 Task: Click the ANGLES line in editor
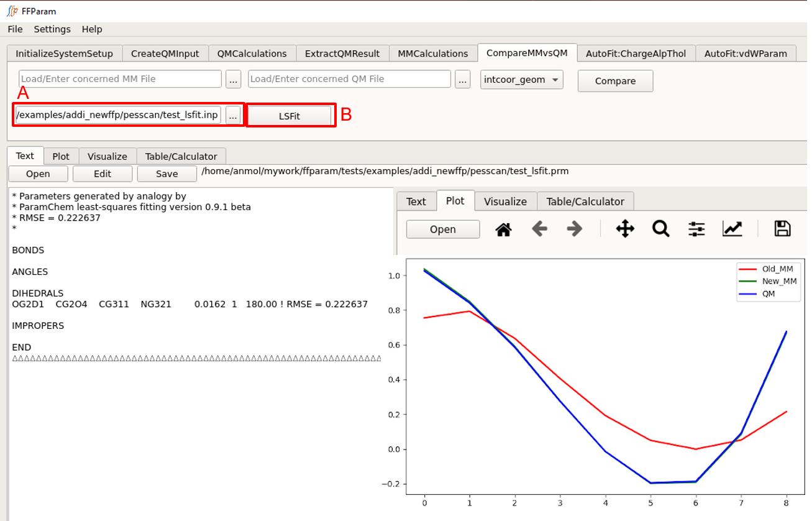point(30,272)
